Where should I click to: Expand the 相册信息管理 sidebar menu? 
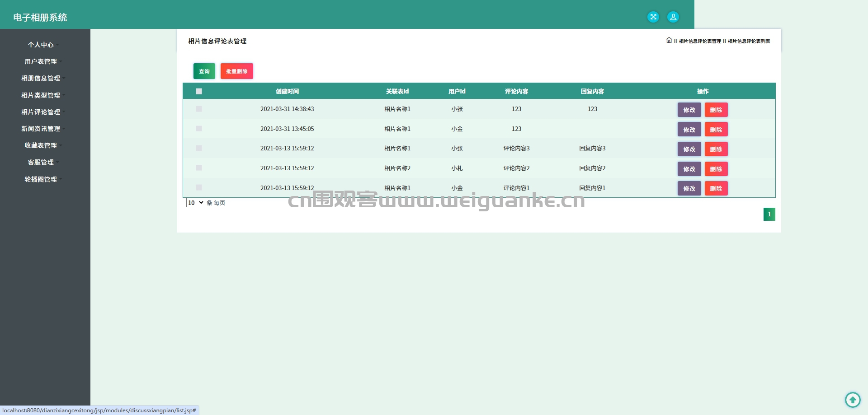click(x=43, y=78)
